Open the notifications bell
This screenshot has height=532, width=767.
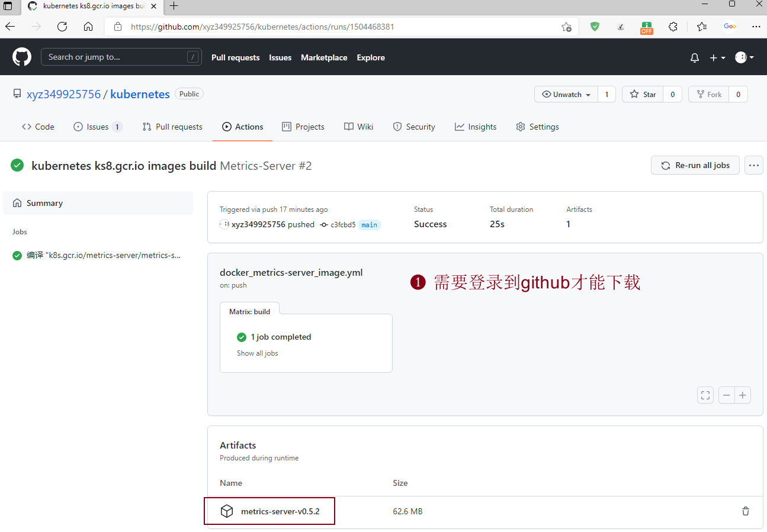[695, 57]
